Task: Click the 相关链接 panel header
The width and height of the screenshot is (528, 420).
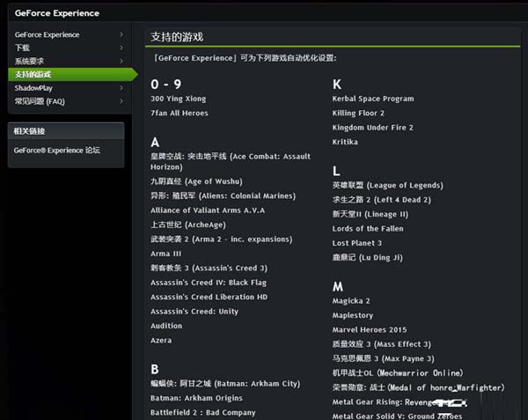Action: point(66,131)
